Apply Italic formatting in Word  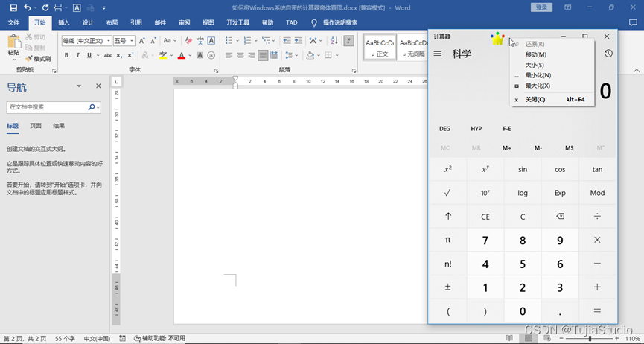tap(77, 55)
